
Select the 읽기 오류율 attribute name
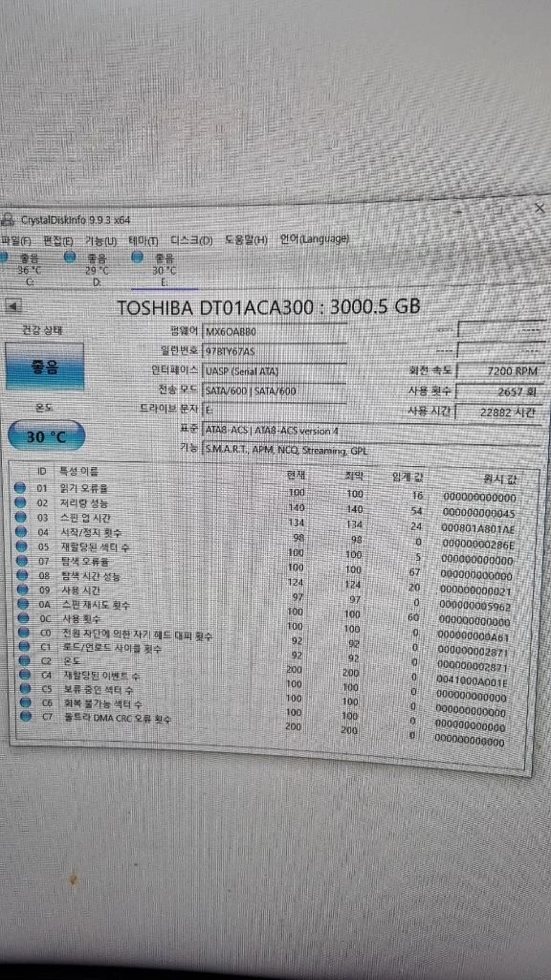[x=84, y=487]
